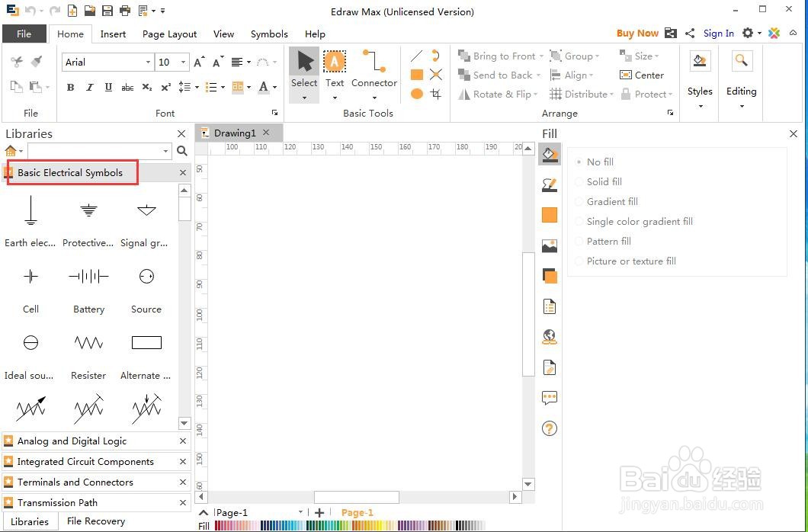The image size is (808, 532).
Task: Close the Basic Electrical Symbols library
Action: click(183, 172)
